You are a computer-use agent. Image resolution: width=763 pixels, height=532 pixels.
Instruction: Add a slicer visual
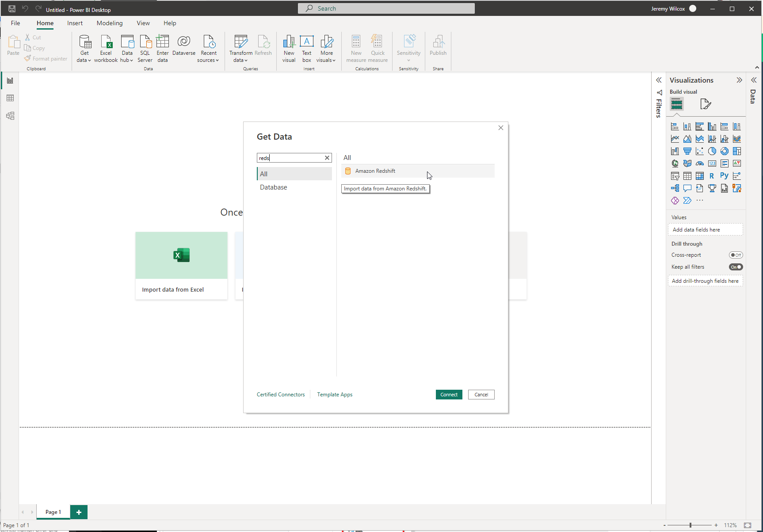675,176
